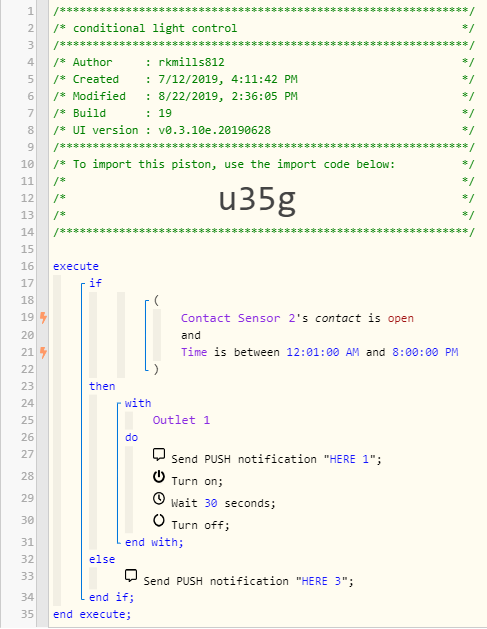Click the 12:01:00 AM start time value
Viewport: 487px width, 629px height.
[323, 352]
